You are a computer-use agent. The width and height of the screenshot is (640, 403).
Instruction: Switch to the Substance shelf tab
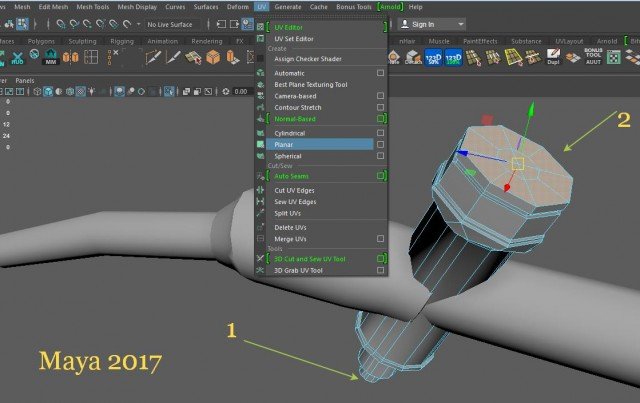(x=526, y=41)
